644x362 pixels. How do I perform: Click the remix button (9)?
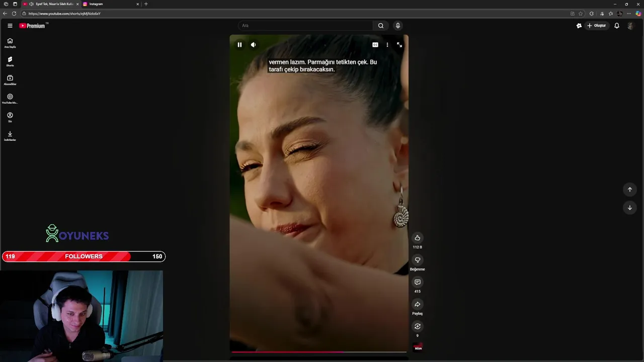pyautogui.click(x=417, y=326)
